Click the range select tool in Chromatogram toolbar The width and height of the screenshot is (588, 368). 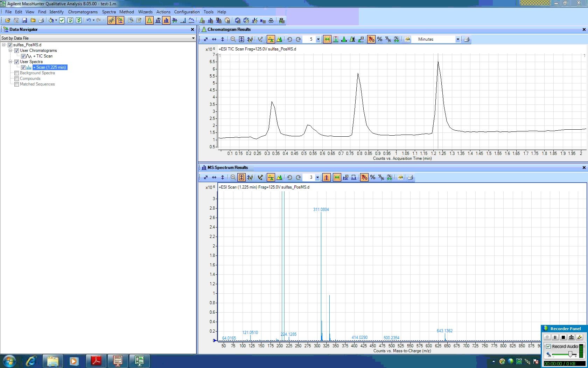tap(327, 39)
